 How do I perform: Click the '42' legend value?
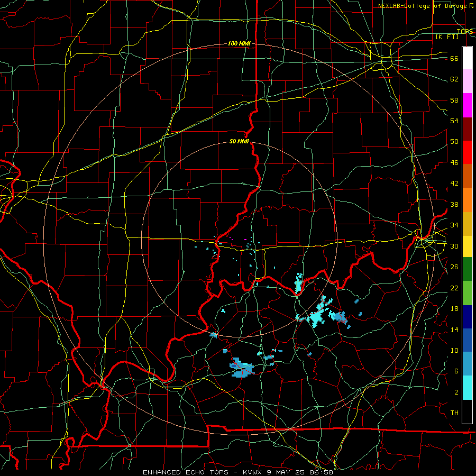pos(454,184)
